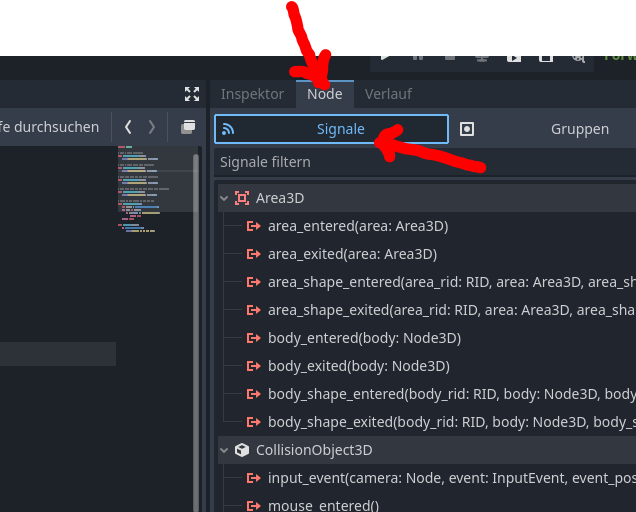Select the input_event signal entry
636x512 pixels.
(x=450, y=478)
